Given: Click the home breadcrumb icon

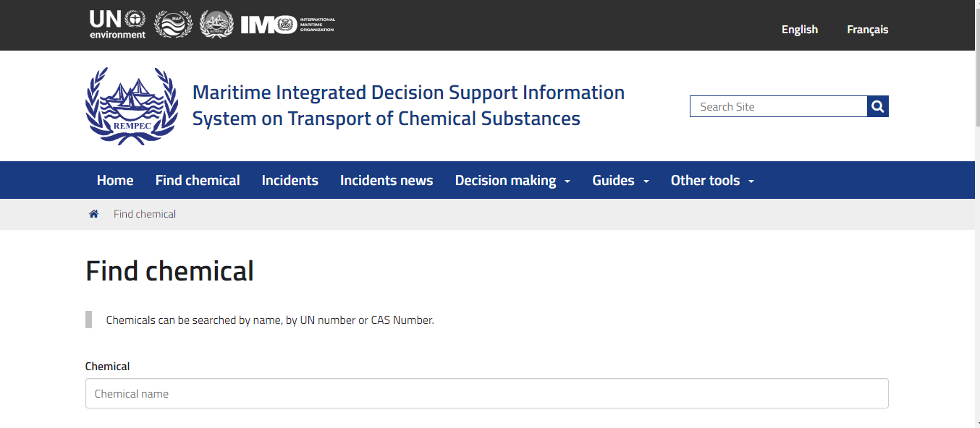Looking at the screenshot, I should point(93,214).
